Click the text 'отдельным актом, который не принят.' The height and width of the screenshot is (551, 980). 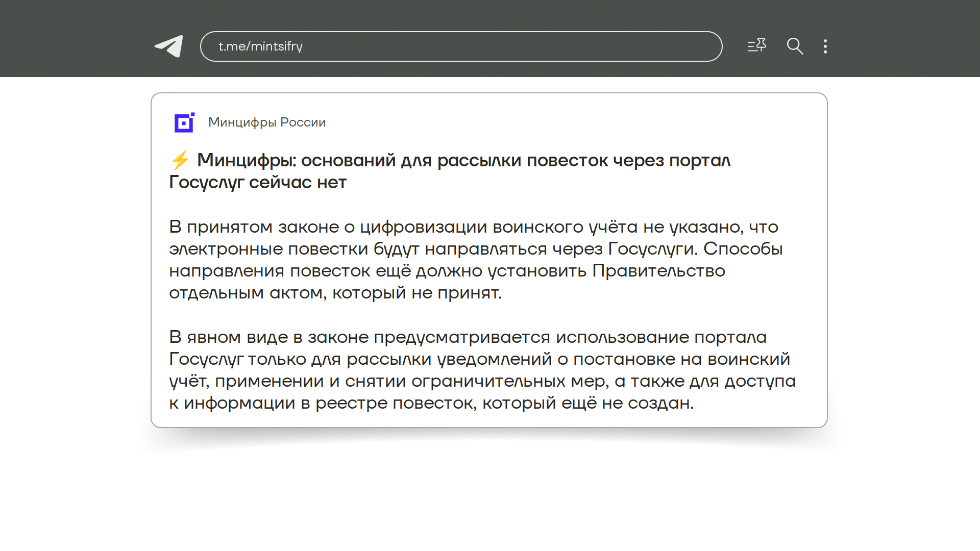coord(335,293)
